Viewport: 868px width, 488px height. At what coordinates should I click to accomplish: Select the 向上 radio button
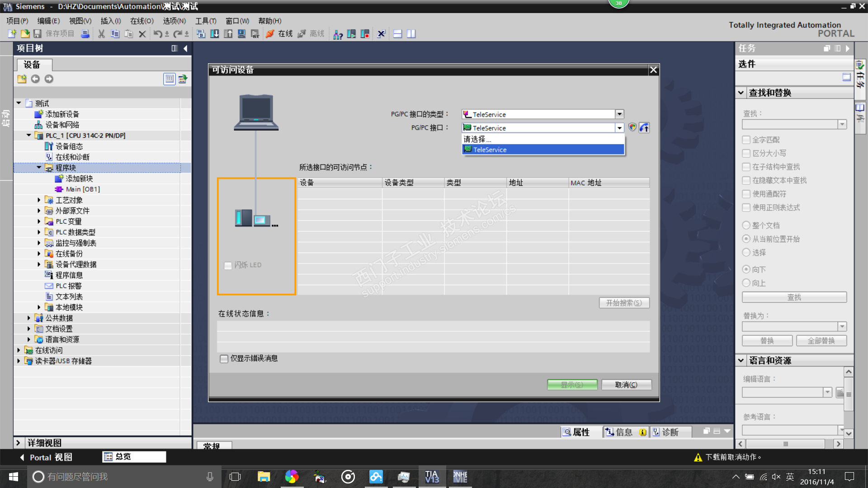tap(746, 283)
